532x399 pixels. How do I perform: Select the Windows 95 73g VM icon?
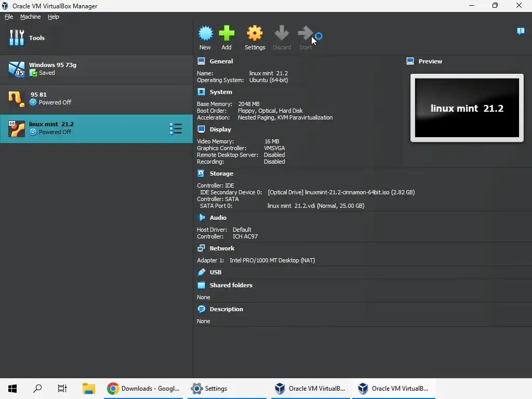point(17,69)
